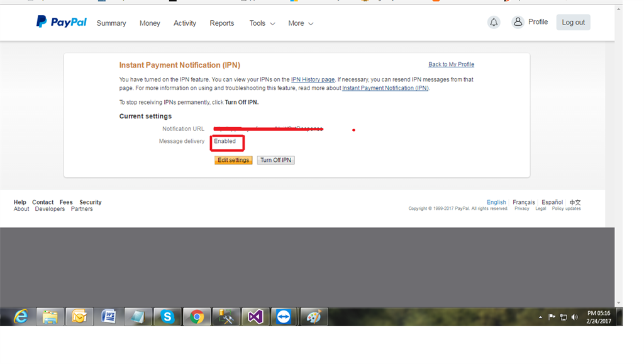Open the notepad-like app in taskbar
Image resolution: width=644 pixels, height=364 pixels.
(x=138, y=317)
